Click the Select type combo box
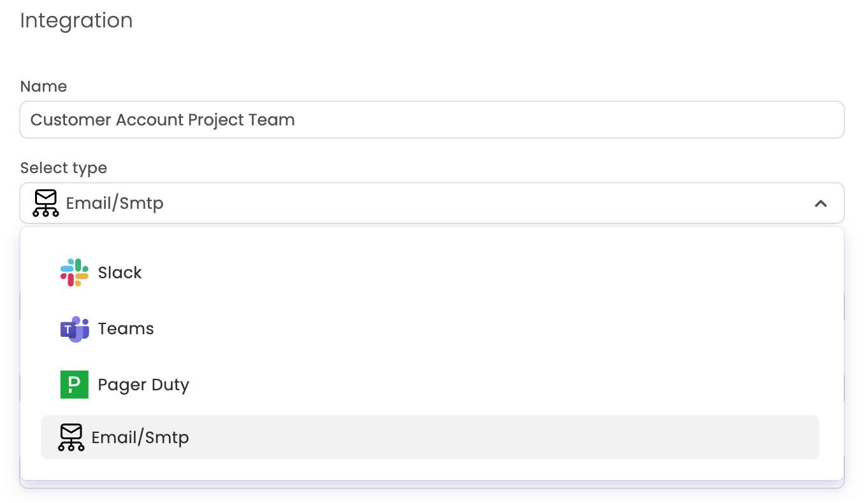868x503 pixels. tap(431, 203)
